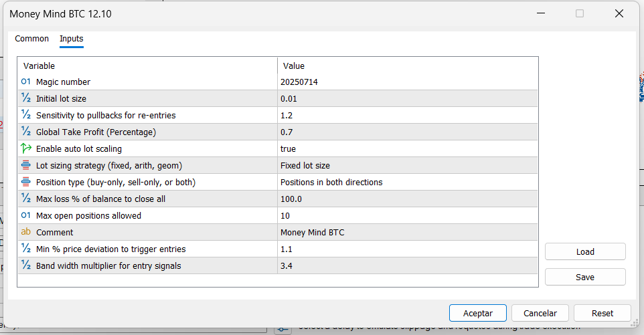Screen dimensions: 644x335
Task: Click the string 'ab' icon beside Comment
Action: (x=26, y=232)
